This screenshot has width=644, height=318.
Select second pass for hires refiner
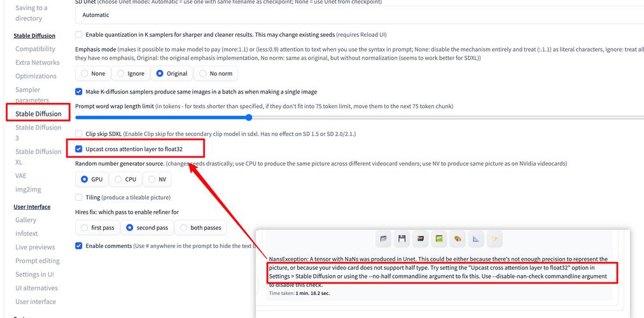click(147, 228)
